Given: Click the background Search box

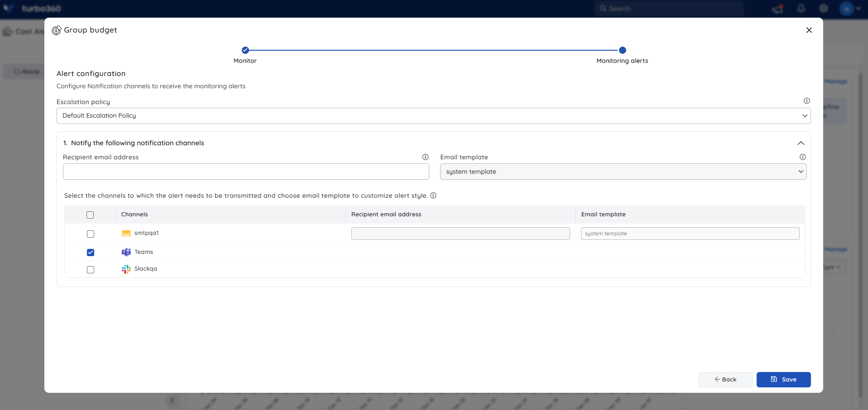Looking at the screenshot, I should pos(669,9).
